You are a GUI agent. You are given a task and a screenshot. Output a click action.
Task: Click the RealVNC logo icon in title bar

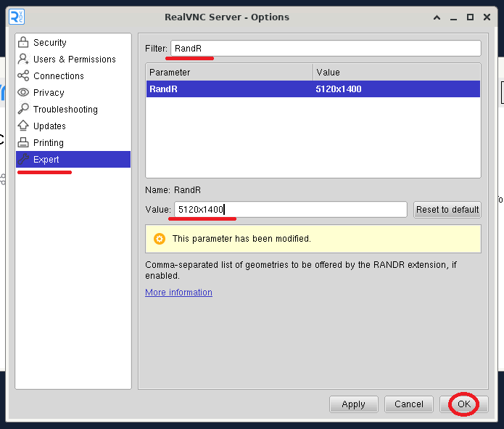coord(17,17)
